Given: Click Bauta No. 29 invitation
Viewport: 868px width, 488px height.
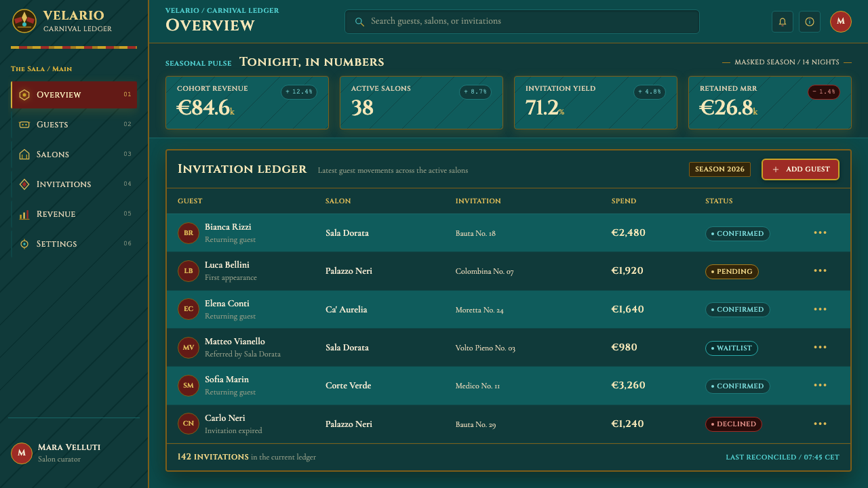Looking at the screenshot, I should 475,425.
